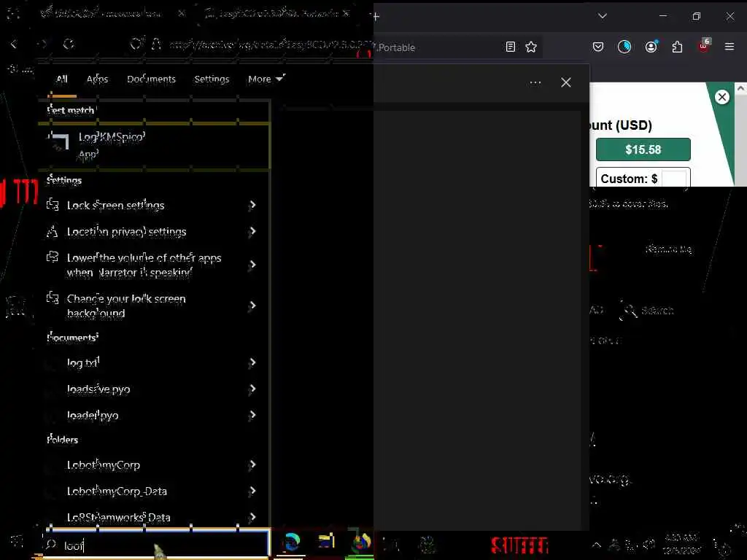The height and width of the screenshot is (560, 747).
Task: Click the site padlock icon in the address bar
Action: coord(155,44)
